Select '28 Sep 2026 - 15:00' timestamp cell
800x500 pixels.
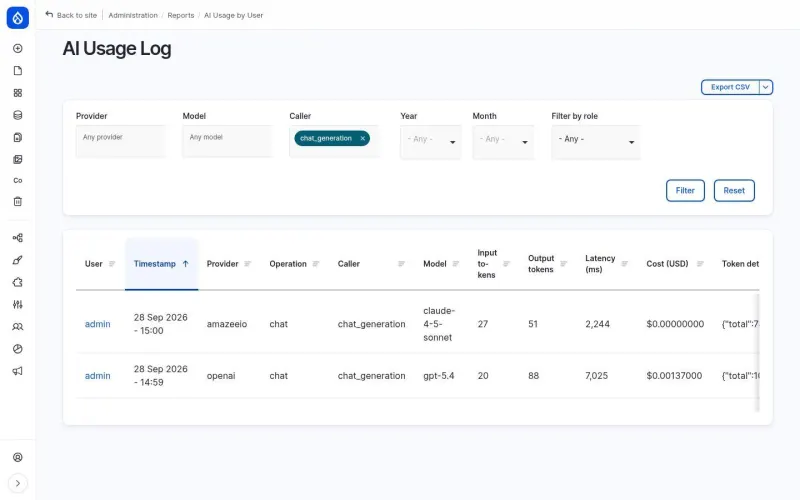(x=161, y=324)
